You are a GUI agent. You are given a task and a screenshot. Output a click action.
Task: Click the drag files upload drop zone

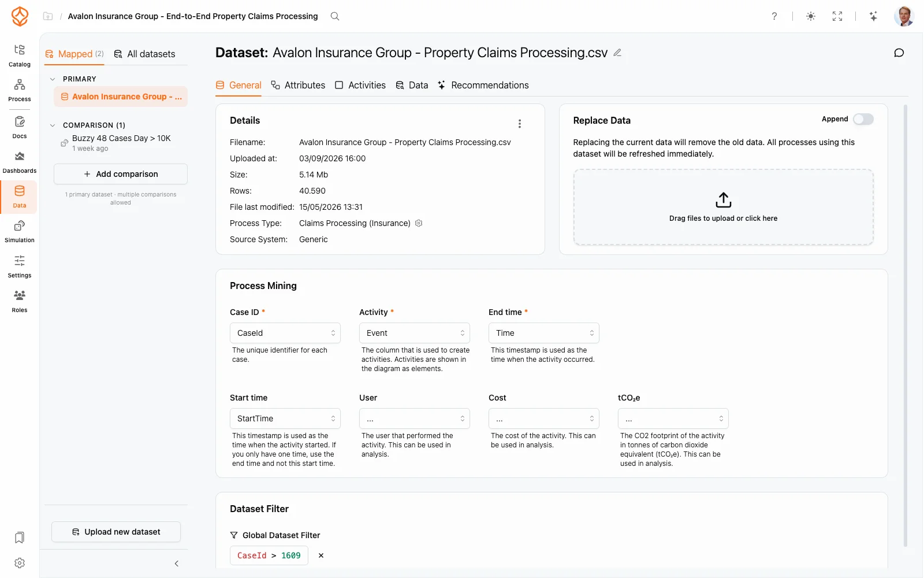[x=724, y=207]
